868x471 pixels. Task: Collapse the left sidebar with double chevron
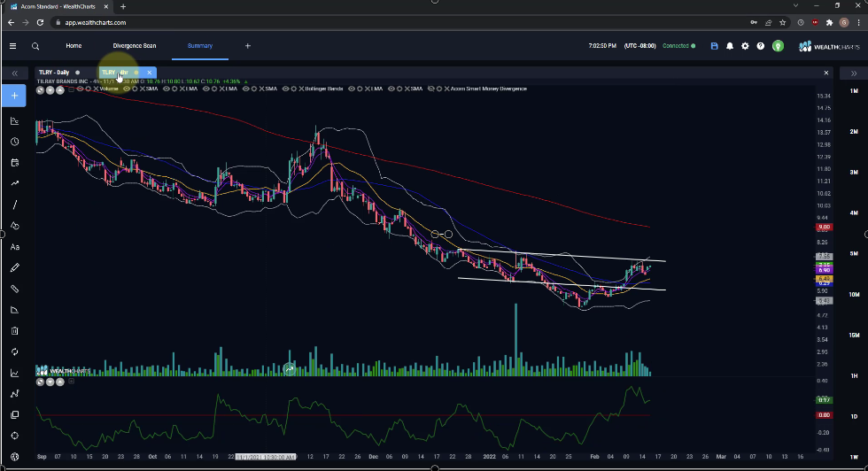point(15,73)
